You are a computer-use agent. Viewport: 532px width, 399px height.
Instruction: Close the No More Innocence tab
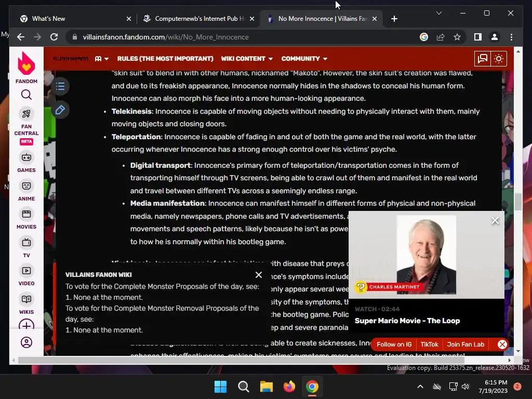(375, 19)
